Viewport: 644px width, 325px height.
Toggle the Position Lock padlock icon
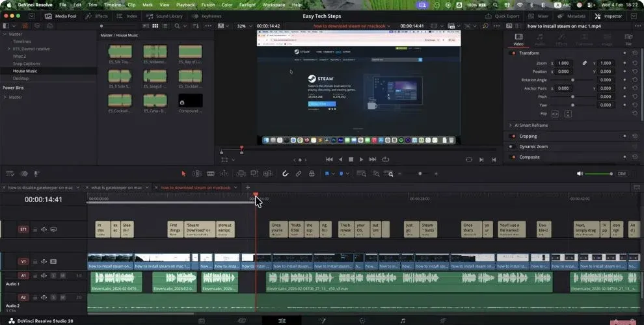point(312,174)
